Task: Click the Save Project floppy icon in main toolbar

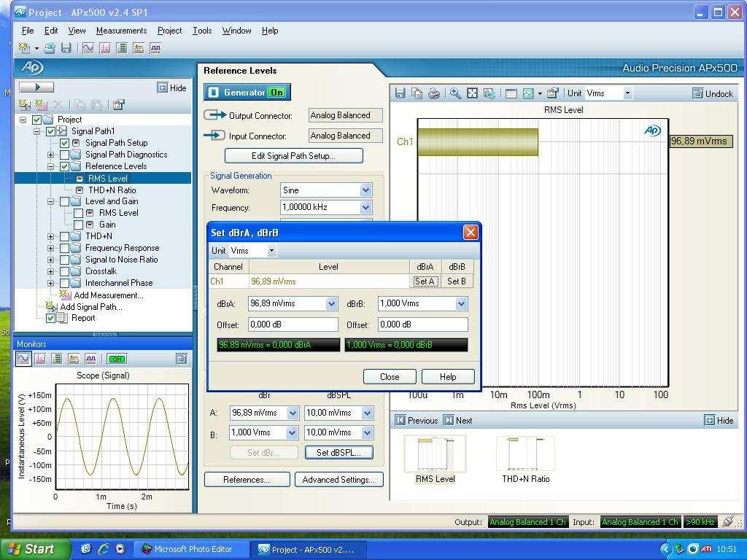Action: (x=66, y=48)
